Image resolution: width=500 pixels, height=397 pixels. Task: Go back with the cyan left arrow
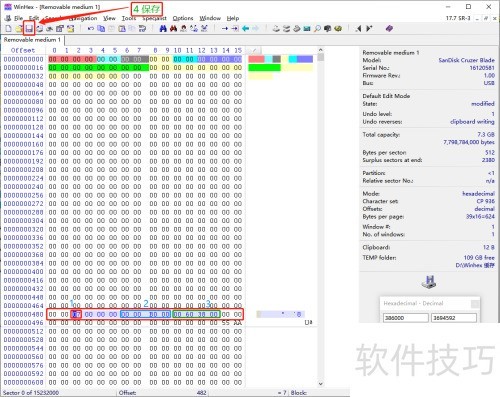pyautogui.click(x=245, y=29)
